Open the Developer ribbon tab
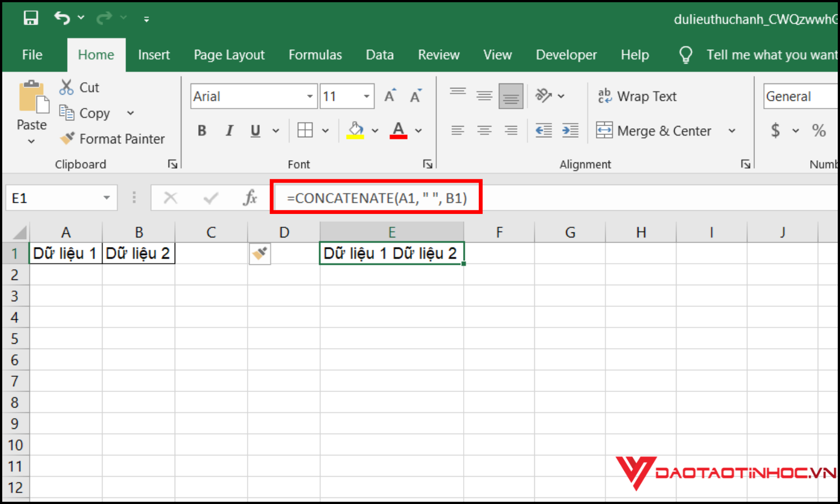Image resolution: width=840 pixels, height=504 pixels. (x=566, y=54)
